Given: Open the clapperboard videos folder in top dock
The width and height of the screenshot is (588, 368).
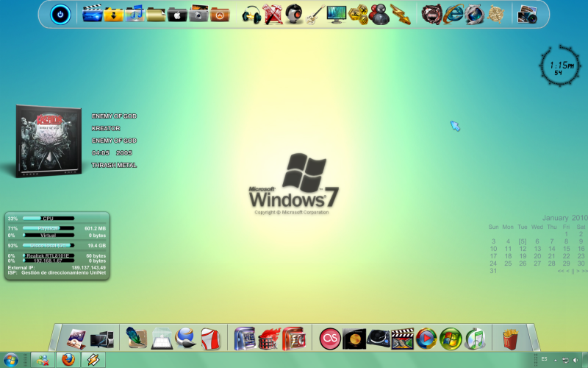Looking at the screenshot, I should [93, 13].
